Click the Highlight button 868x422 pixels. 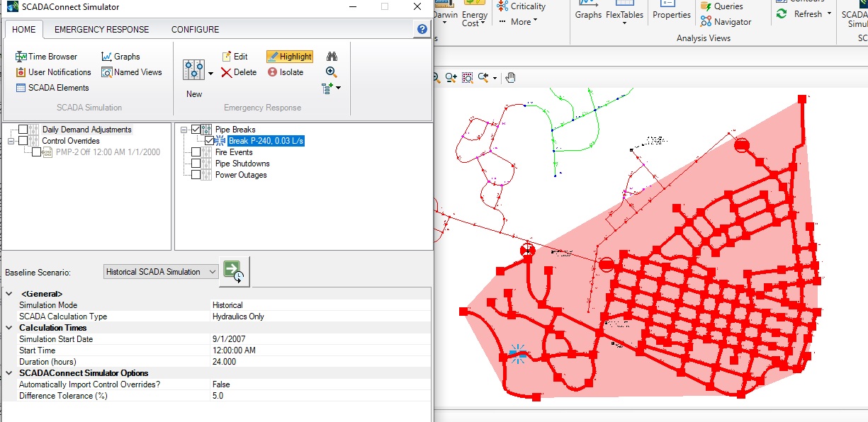(289, 57)
